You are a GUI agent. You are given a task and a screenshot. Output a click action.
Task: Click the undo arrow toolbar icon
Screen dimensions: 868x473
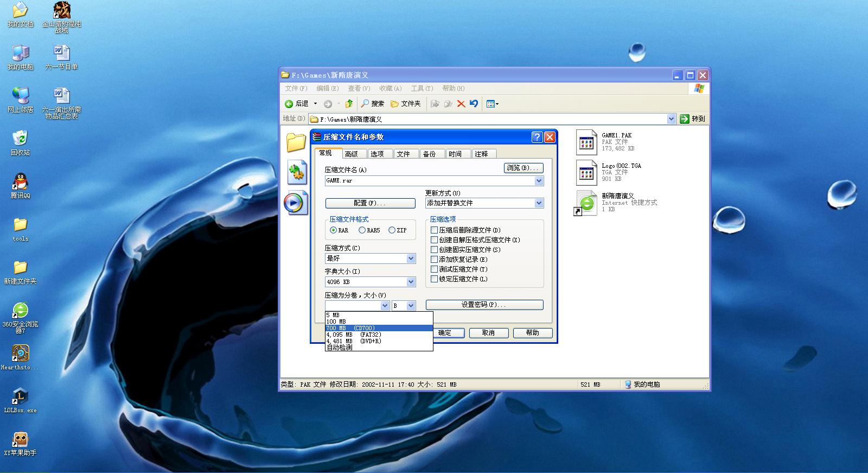[474, 103]
